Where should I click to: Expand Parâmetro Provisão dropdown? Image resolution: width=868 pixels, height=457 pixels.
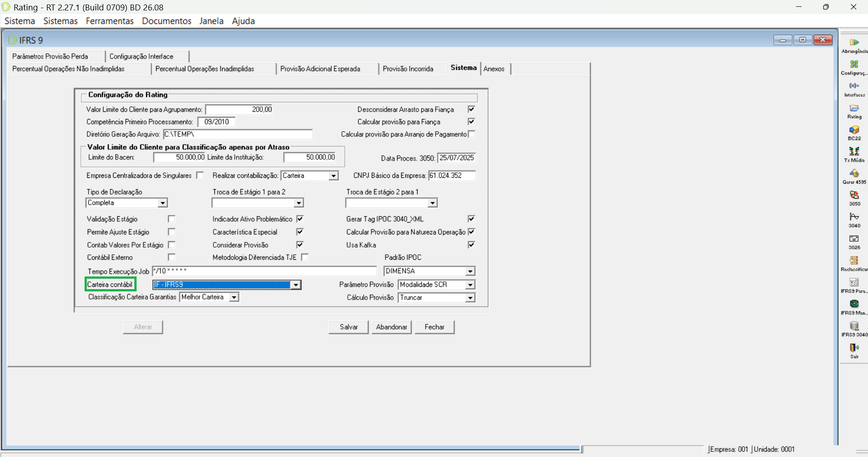470,285
